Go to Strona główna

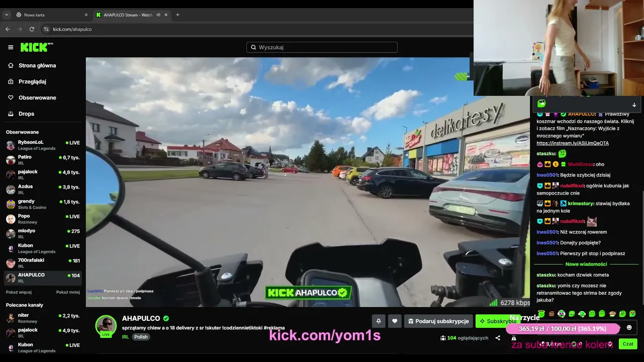tap(37, 65)
